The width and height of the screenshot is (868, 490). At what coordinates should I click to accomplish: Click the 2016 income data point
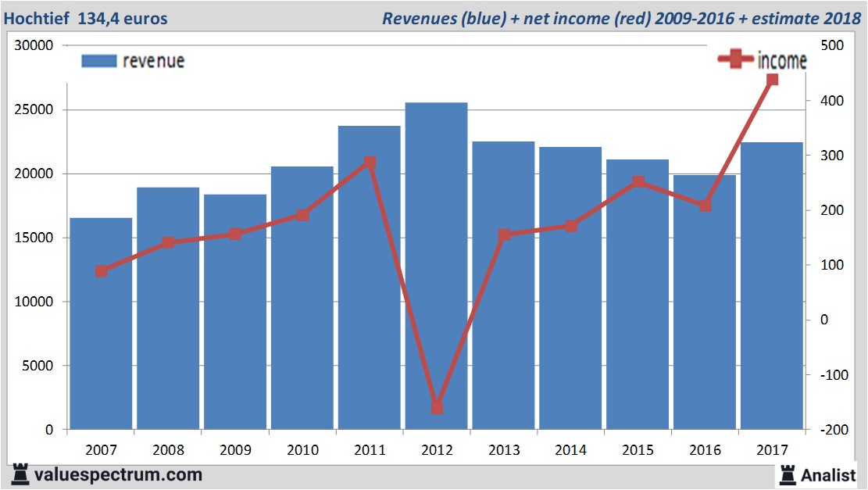click(x=705, y=206)
